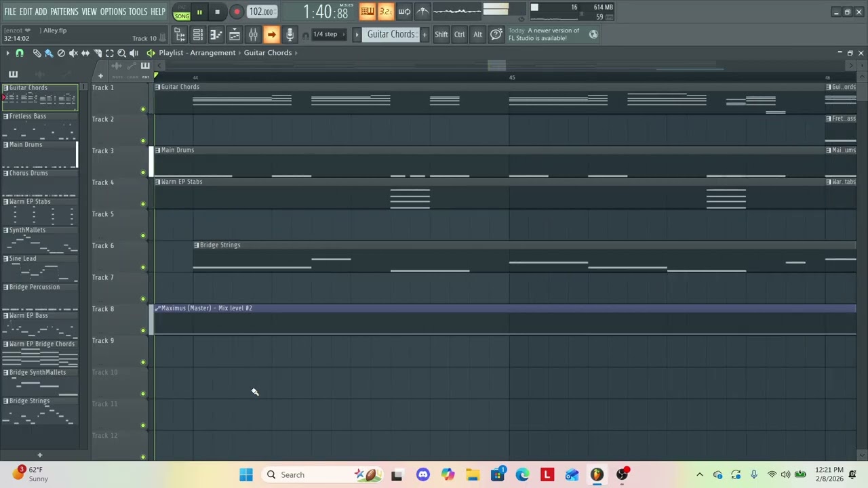Image resolution: width=868 pixels, height=488 pixels.
Task: Select the Mute tool in playlist toolbar
Action: [73, 53]
